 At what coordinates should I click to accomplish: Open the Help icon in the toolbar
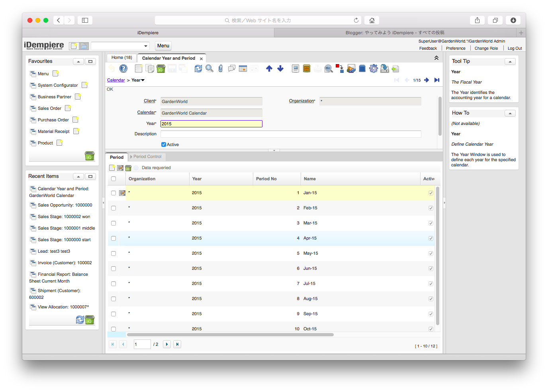[123, 68]
